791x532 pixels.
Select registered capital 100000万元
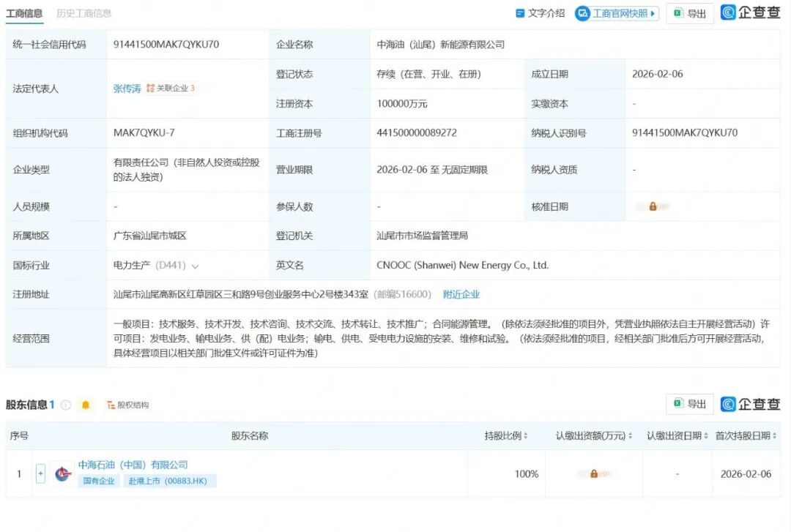[x=402, y=104]
